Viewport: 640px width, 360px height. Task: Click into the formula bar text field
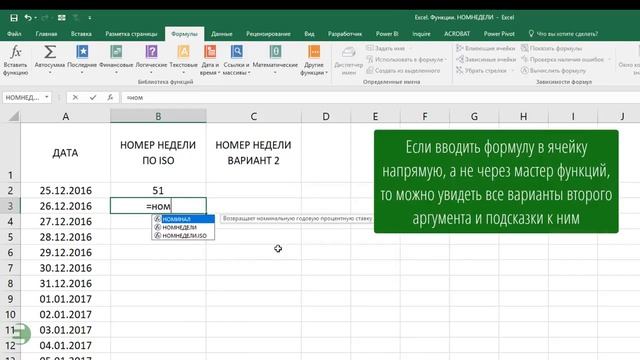pyautogui.click(x=380, y=98)
